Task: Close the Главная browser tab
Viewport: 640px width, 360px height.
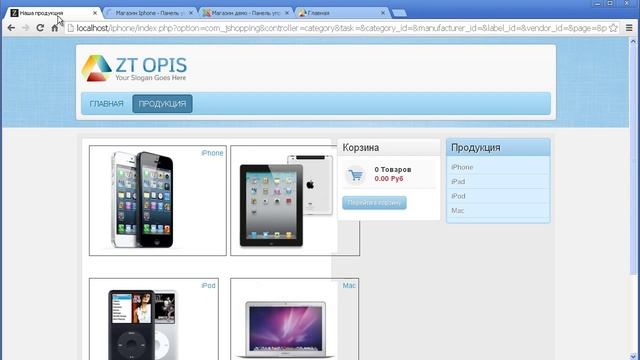Action: 383,13
